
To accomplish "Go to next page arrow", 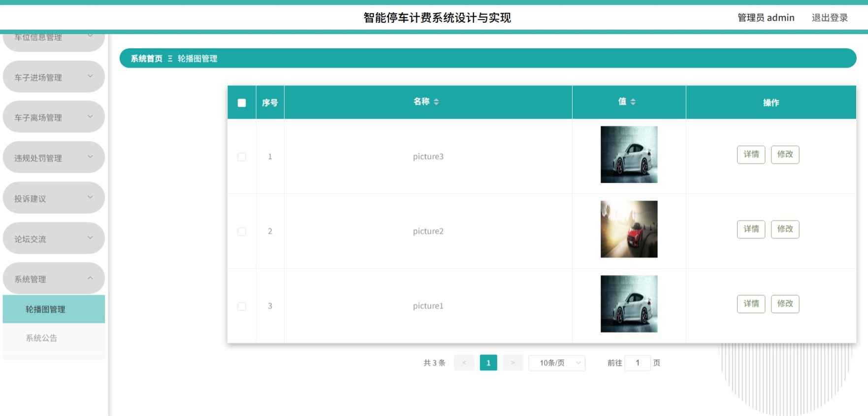I will [x=513, y=363].
